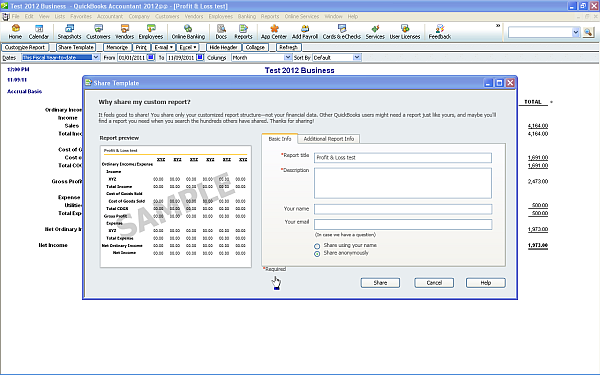Click the Help button in dialog

coord(486,283)
